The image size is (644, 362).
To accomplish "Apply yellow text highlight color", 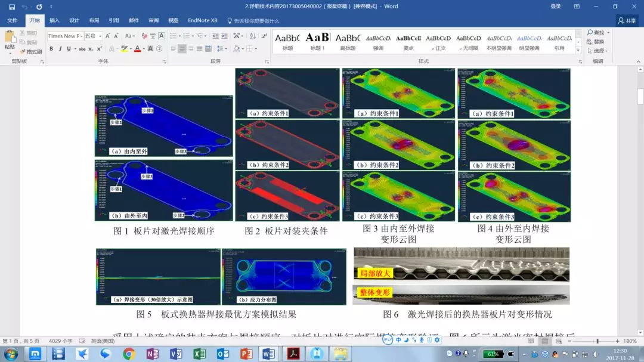I will (123, 48).
